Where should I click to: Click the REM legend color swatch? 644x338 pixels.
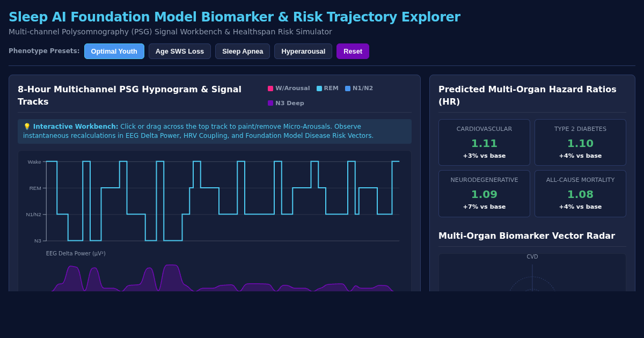tap(319, 89)
